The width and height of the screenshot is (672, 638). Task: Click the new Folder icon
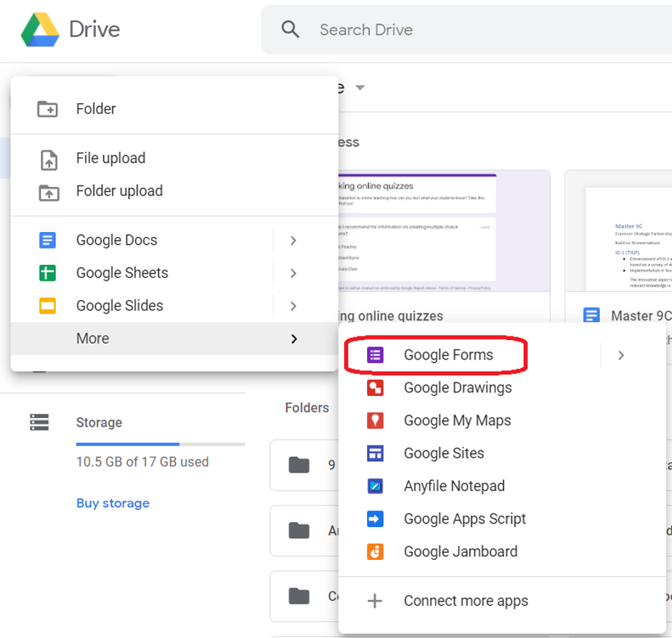click(47, 109)
